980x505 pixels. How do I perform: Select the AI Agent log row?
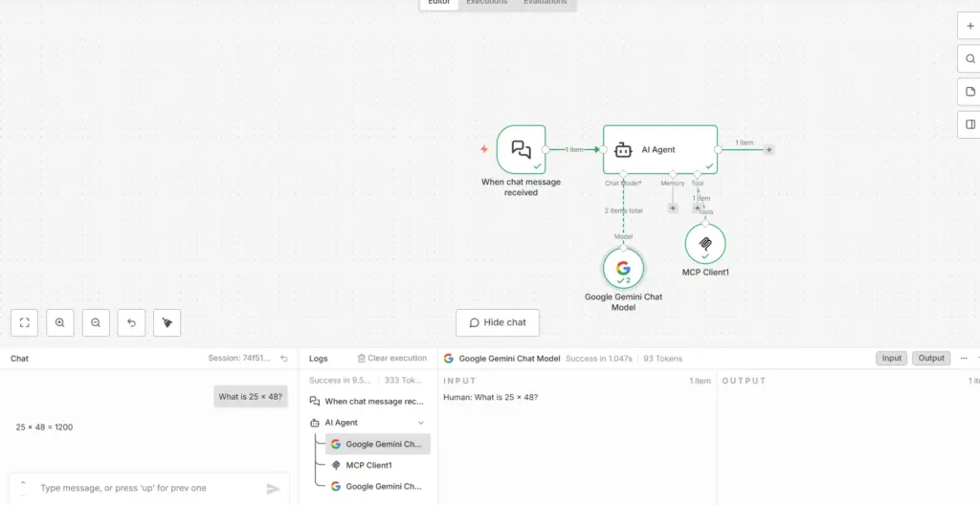point(368,423)
